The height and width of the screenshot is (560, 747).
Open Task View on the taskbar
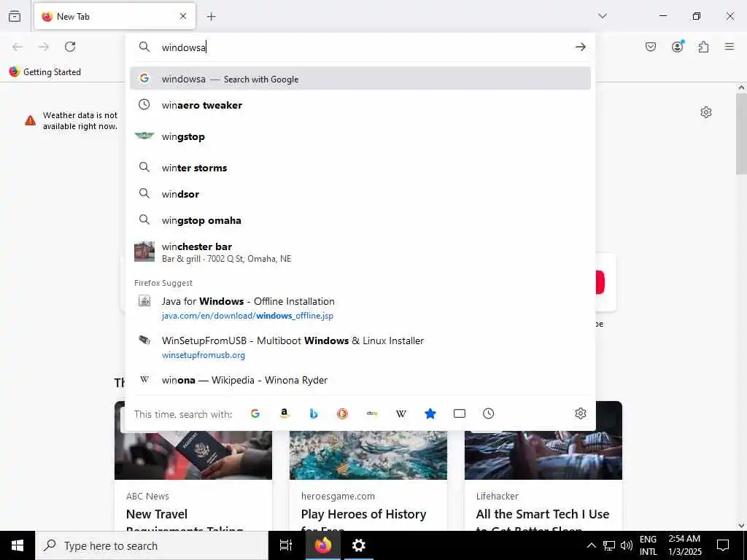[x=286, y=545]
